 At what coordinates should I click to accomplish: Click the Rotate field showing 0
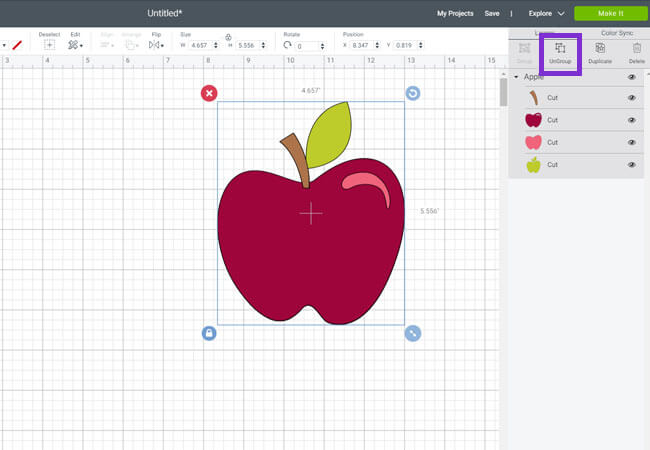point(307,46)
